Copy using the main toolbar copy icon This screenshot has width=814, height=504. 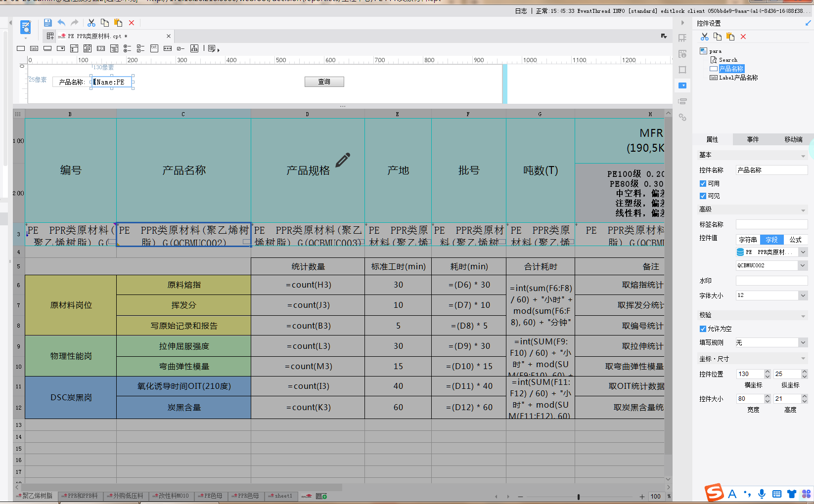tap(105, 23)
